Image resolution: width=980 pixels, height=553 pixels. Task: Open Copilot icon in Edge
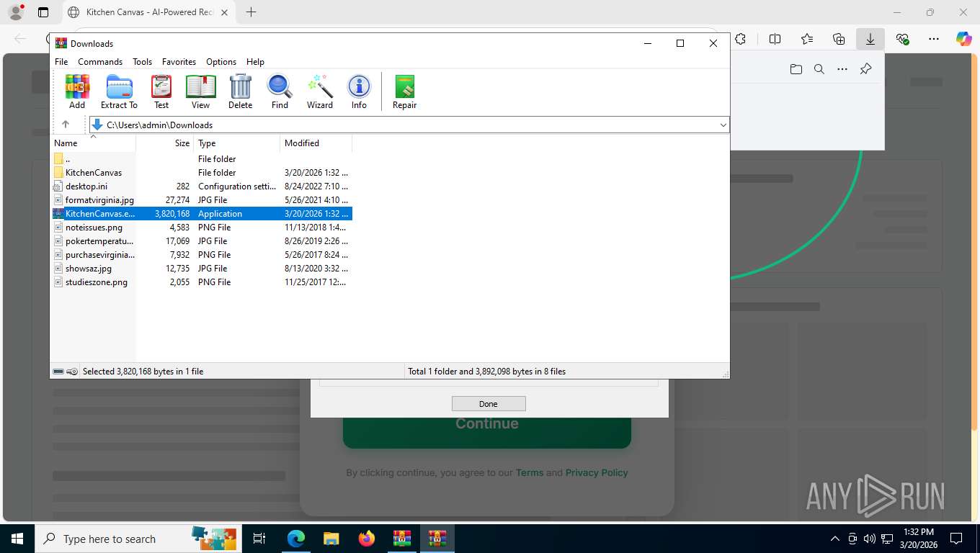click(964, 39)
